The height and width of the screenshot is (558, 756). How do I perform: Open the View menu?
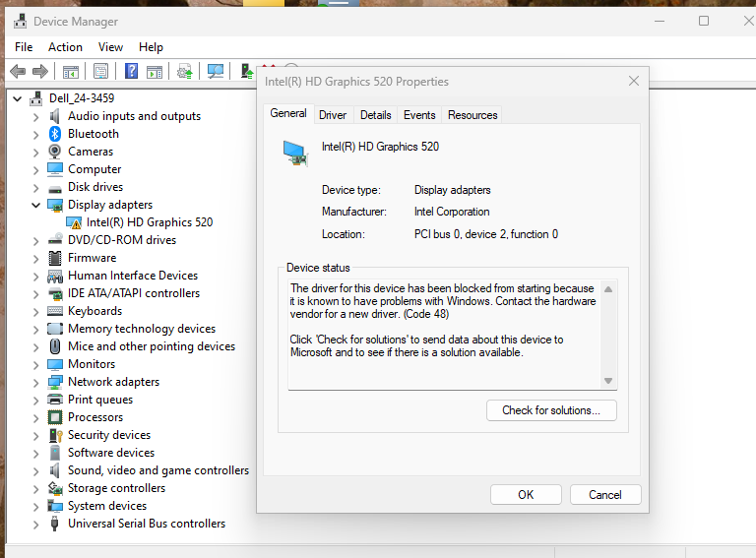(x=110, y=47)
